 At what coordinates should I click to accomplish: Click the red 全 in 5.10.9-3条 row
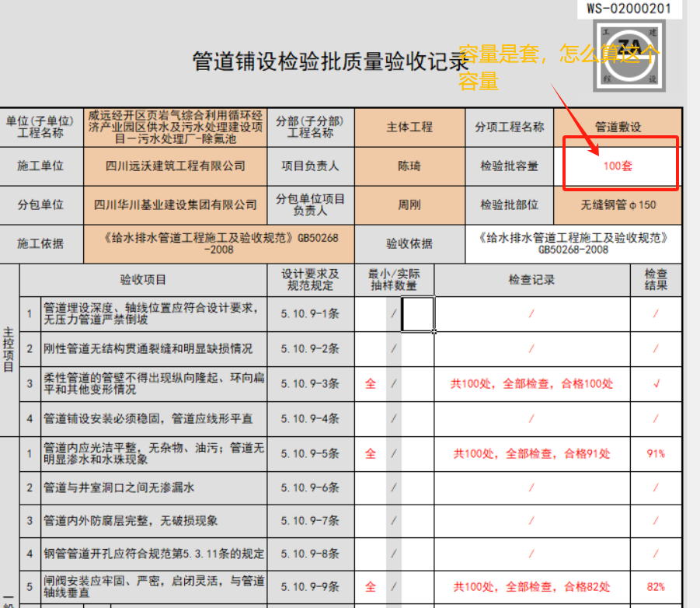(x=371, y=384)
